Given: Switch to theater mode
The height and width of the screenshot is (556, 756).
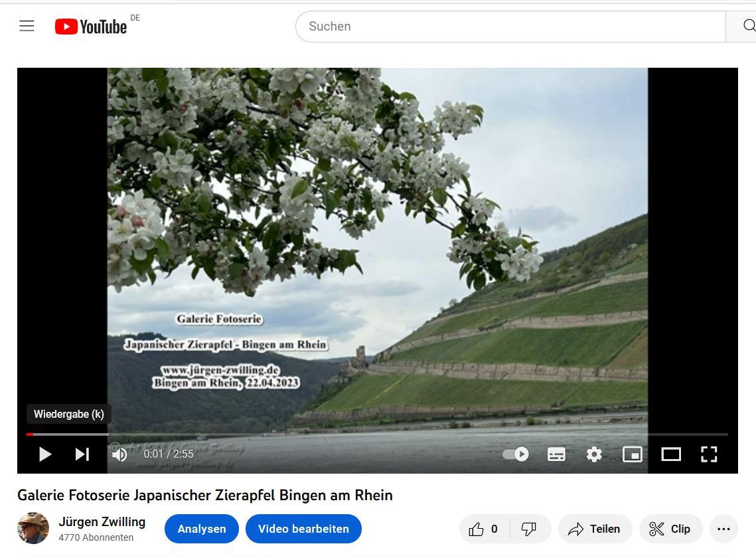Looking at the screenshot, I should tap(671, 454).
